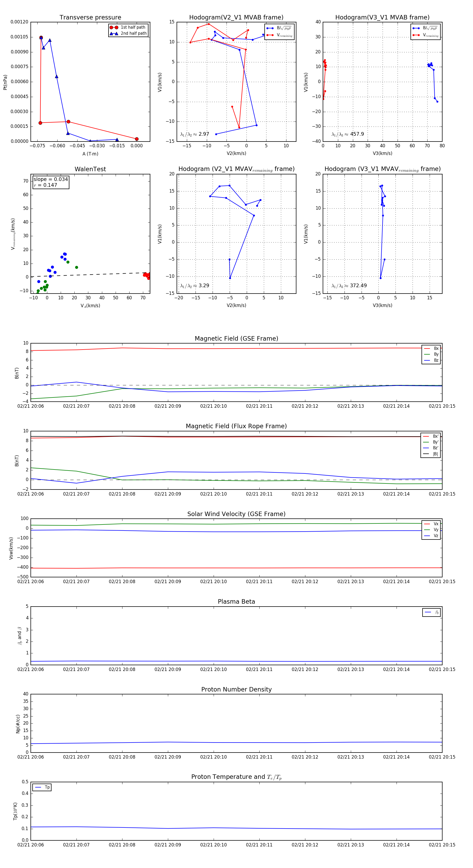Click the 'WalenTest' plot title

coord(90,169)
